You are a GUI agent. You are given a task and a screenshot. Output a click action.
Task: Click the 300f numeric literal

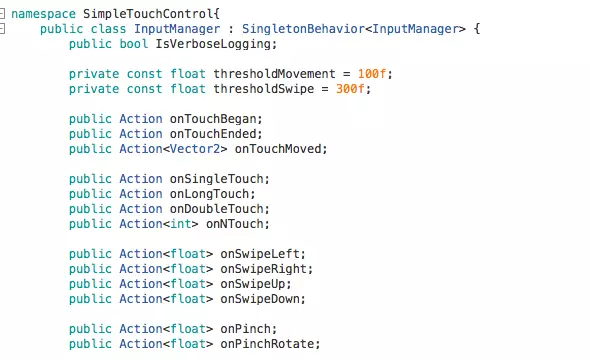coord(350,89)
